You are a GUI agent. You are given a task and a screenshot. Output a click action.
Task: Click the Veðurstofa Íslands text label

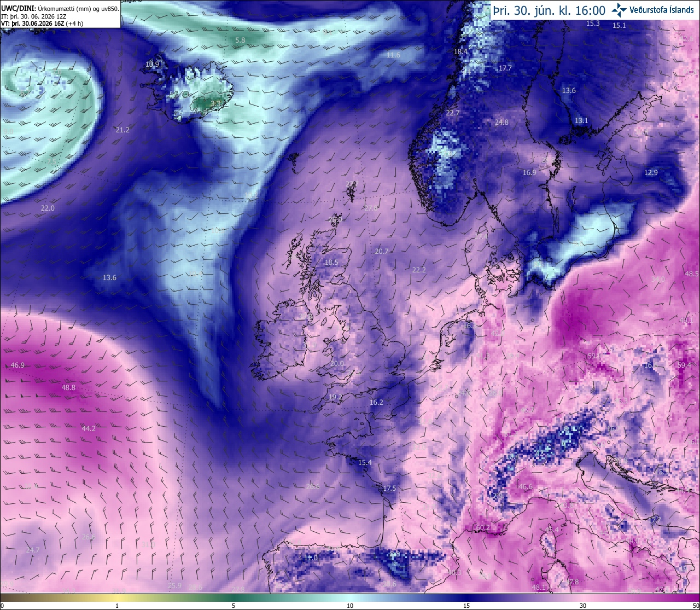662,10
